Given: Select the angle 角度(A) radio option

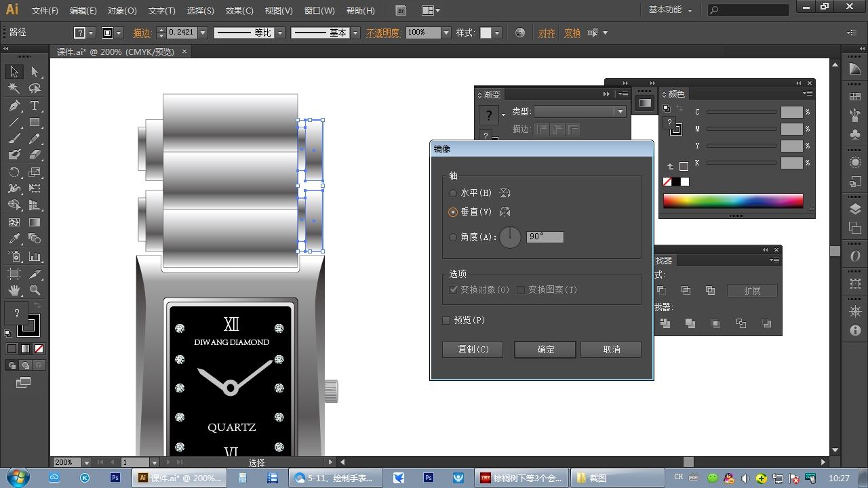Looking at the screenshot, I should pos(453,237).
